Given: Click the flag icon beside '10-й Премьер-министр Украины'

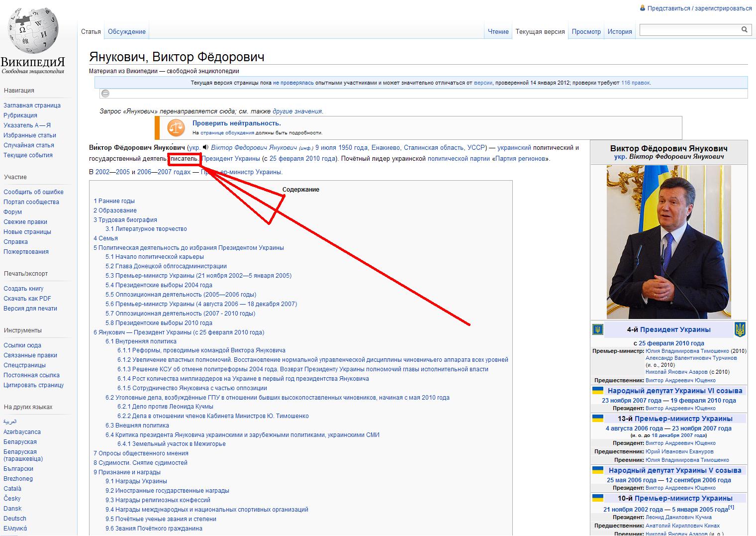Looking at the screenshot, I should 598,498.
